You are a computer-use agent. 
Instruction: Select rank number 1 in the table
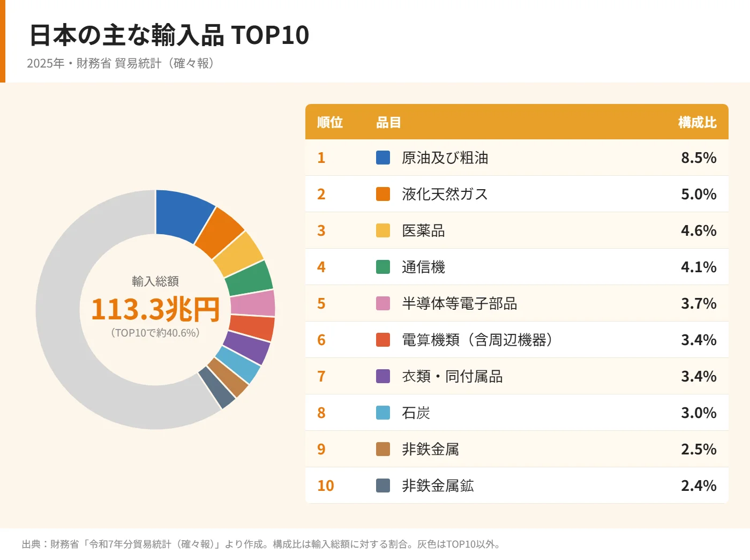click(x=321, y=158)
